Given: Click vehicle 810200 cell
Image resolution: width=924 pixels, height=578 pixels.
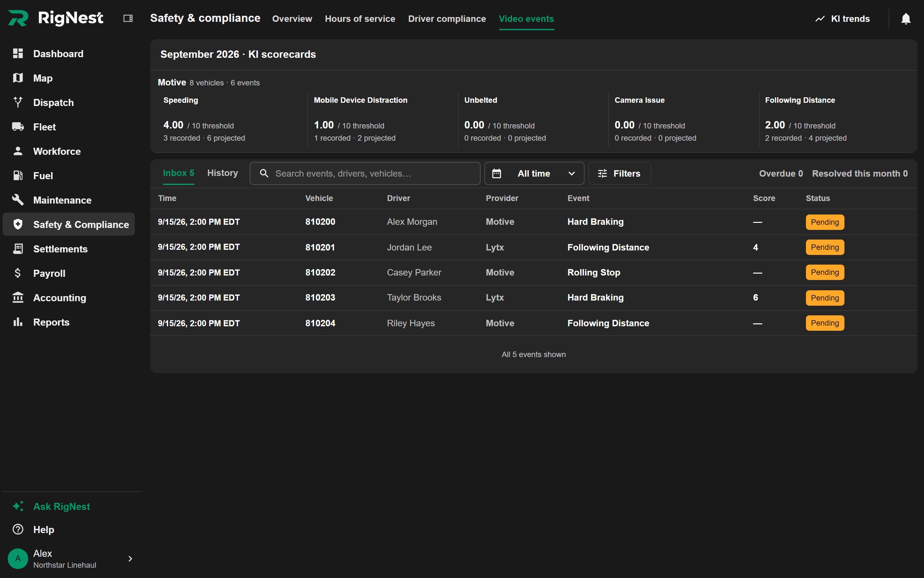Looking at the screenshot, I should (x=320, y=222).
